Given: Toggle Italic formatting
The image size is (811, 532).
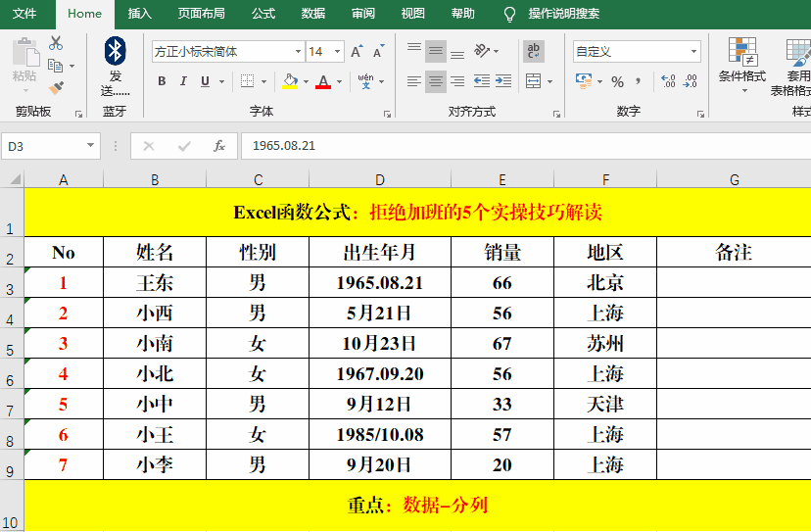Looking at the screenshot, I should 184,81.
